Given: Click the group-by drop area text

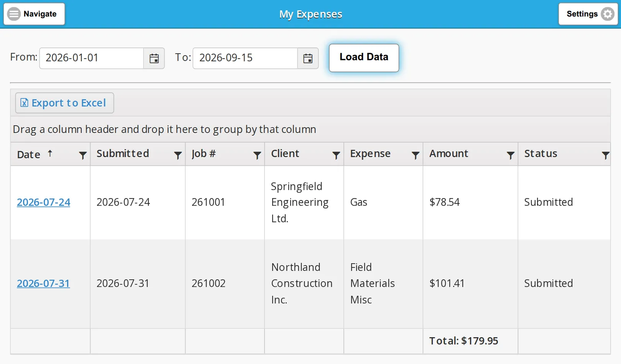Looking at the screenshot, I should click(x=164, y=130).
